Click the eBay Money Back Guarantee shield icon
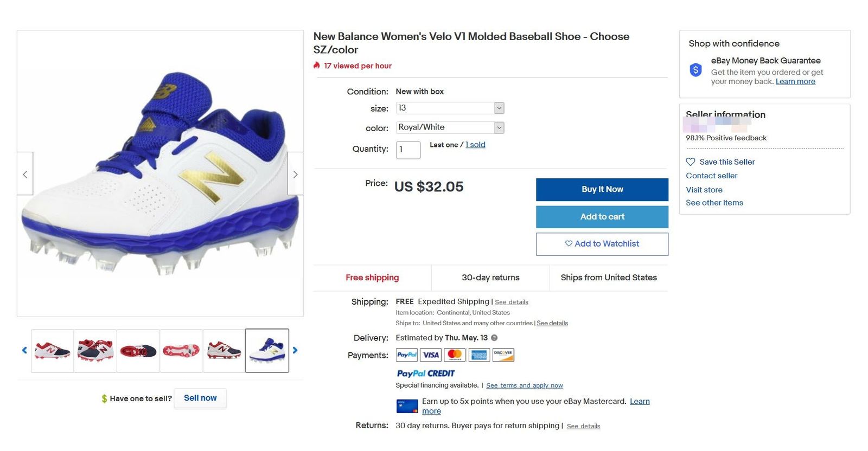Viewport: 868px width, 451px height. coord(695,69)
